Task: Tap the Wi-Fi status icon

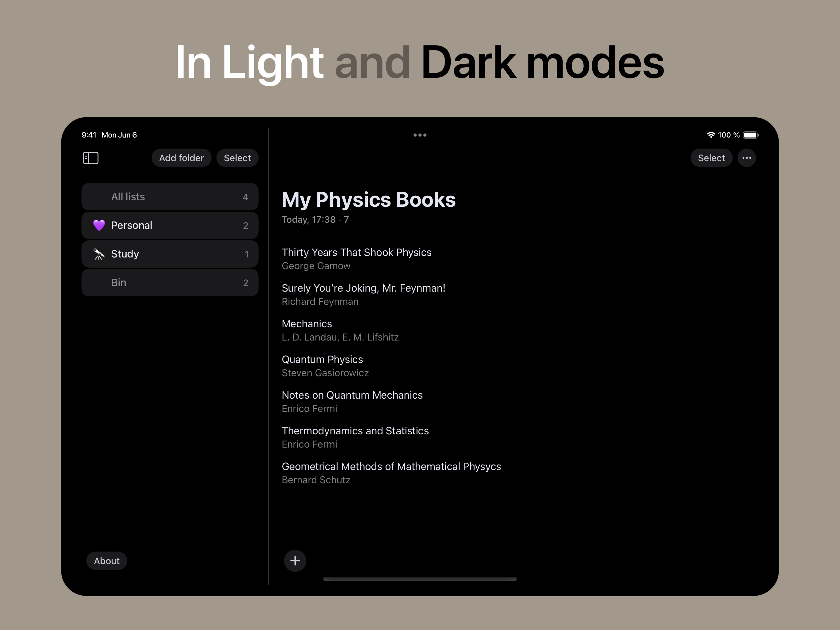Action: click(x=711, y=135)
